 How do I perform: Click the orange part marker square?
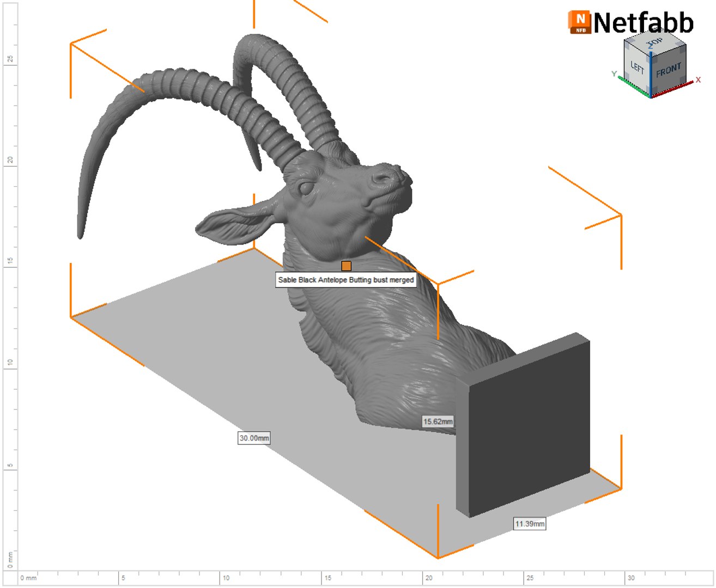tap(346, 266)
